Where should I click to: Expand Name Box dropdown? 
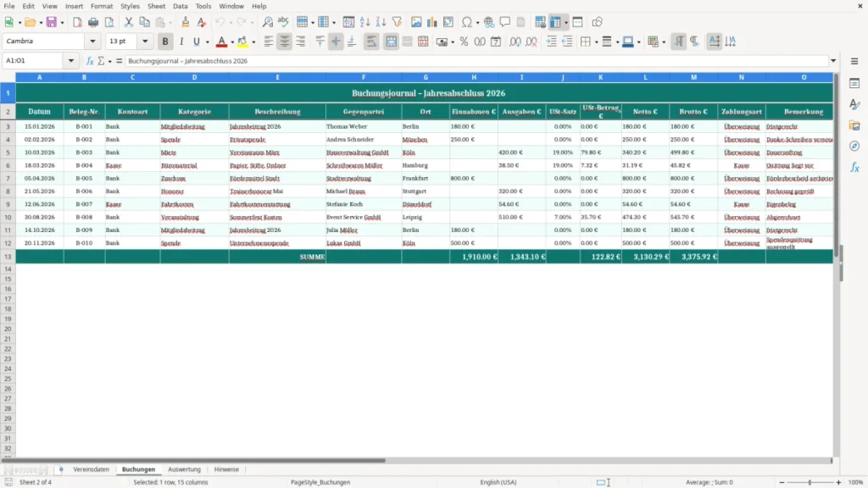[x=71, y=61]
